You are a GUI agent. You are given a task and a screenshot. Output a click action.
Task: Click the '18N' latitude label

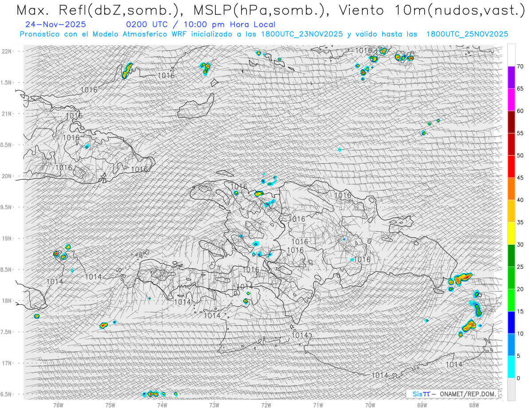7,301
